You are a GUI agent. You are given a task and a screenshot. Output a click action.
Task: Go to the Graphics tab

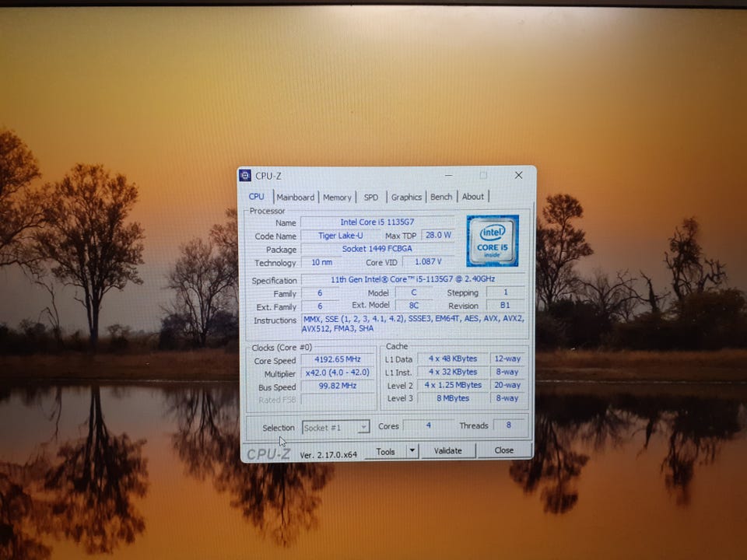[x=406, y=197]
